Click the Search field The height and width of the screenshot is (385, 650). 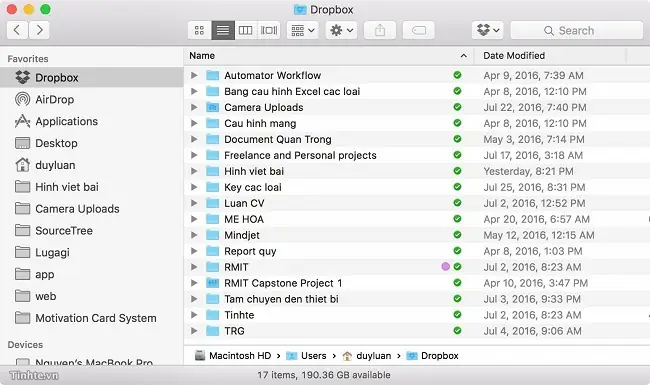point(577,30)
